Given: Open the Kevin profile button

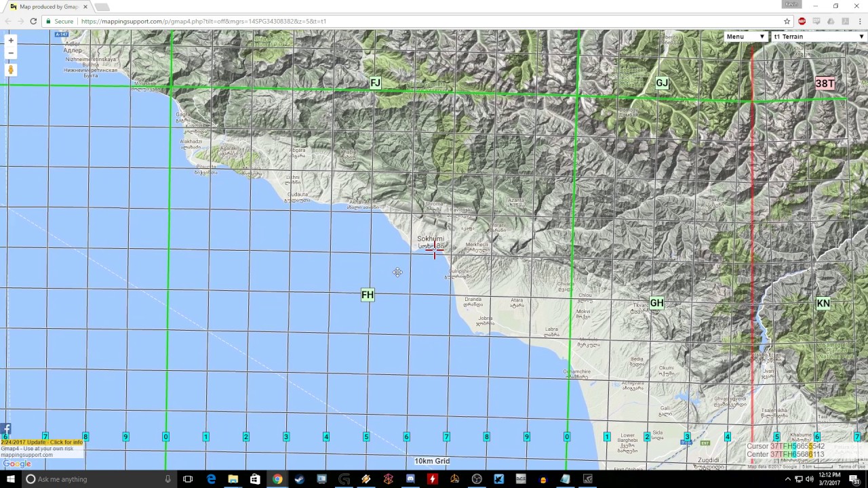Looking at the screenshot, I should tap(791, 5).
